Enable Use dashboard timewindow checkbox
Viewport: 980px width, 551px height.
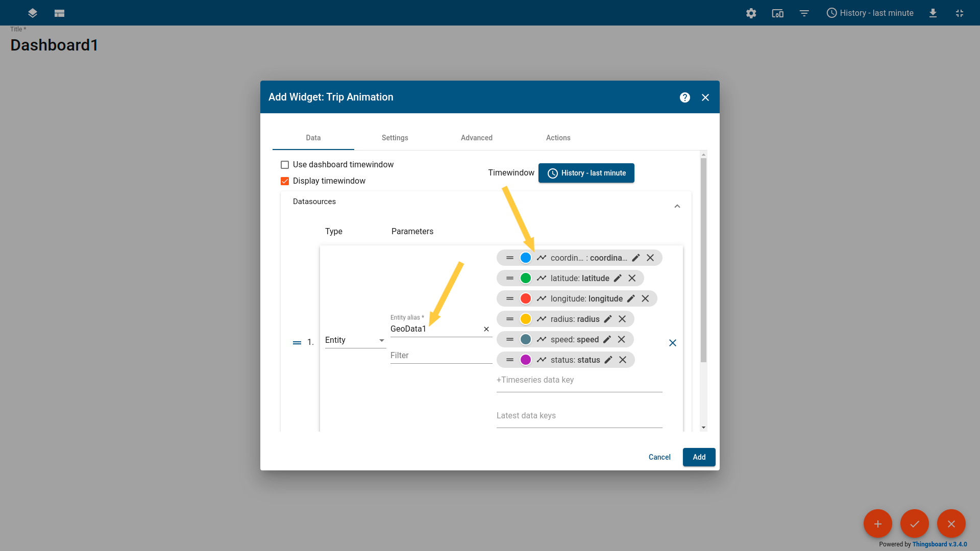tap(285, 165)
